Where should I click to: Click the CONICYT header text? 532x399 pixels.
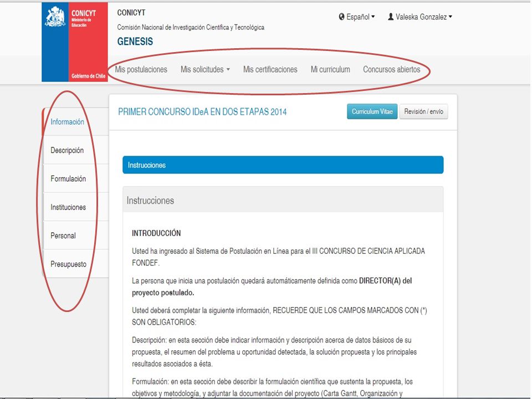(131, 13)
